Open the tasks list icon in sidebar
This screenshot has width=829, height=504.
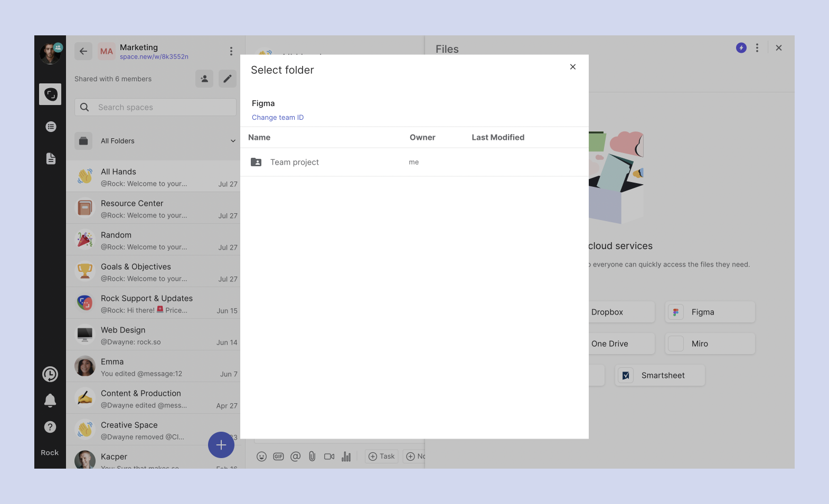[51, 127]
